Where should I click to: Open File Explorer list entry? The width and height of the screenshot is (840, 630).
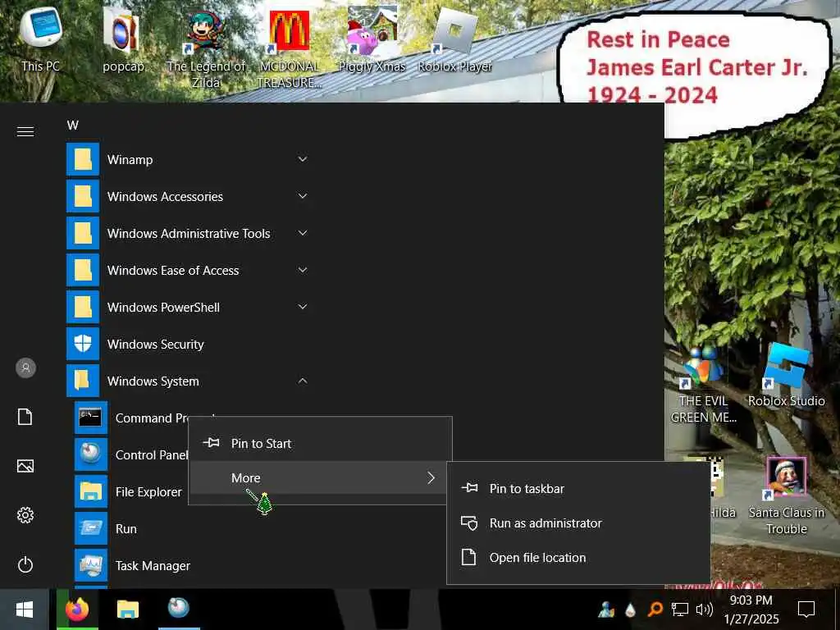[131, 492]
